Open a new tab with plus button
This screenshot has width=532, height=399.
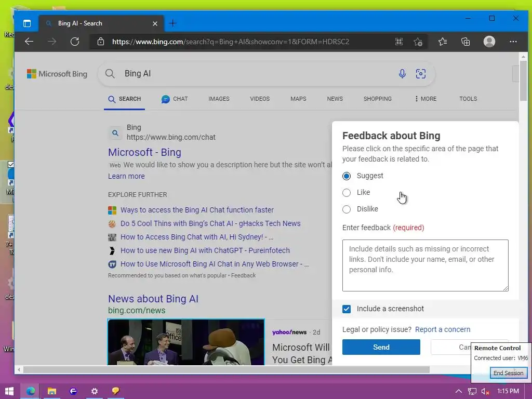pyautogui.click(x=172, y=23)
